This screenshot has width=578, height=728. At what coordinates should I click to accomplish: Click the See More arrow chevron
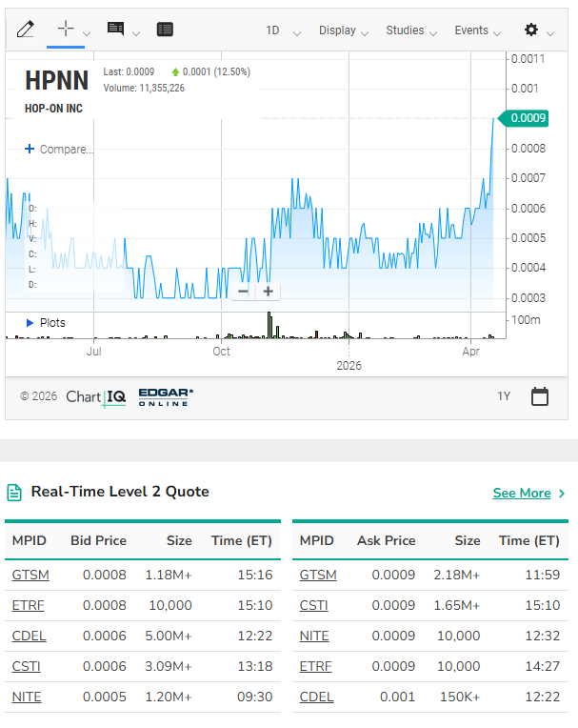click(x=562, y=493)
